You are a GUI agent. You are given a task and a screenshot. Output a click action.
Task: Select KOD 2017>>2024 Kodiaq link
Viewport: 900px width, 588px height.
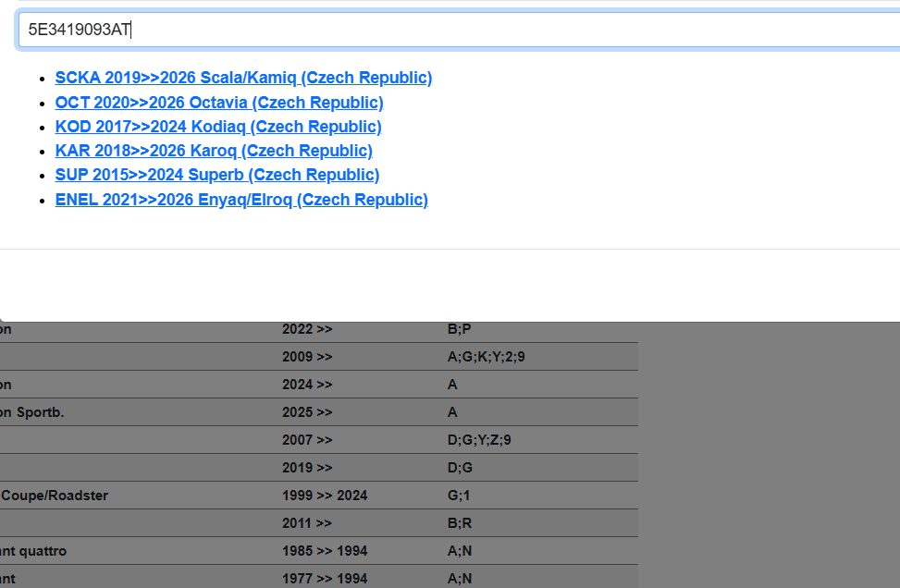click(x=218, y=127)
